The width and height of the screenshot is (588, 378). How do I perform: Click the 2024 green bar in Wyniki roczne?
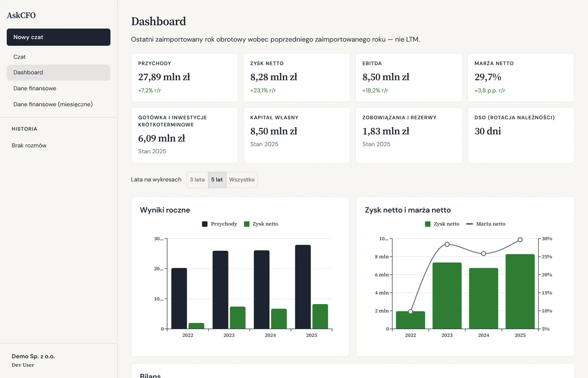279,319
